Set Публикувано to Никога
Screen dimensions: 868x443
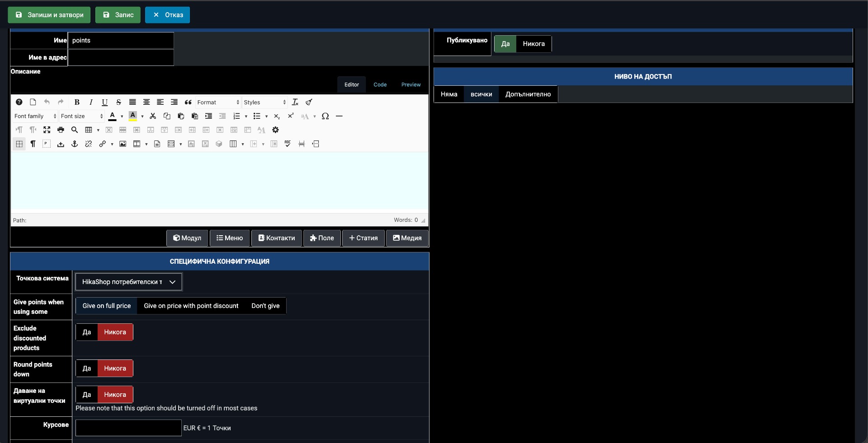[533, 44]
